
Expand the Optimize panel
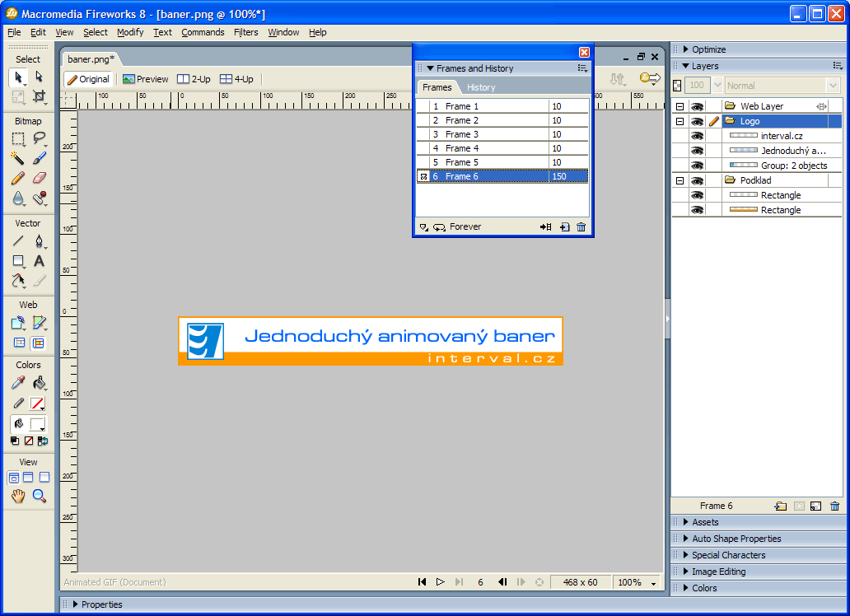pos(686,49)
